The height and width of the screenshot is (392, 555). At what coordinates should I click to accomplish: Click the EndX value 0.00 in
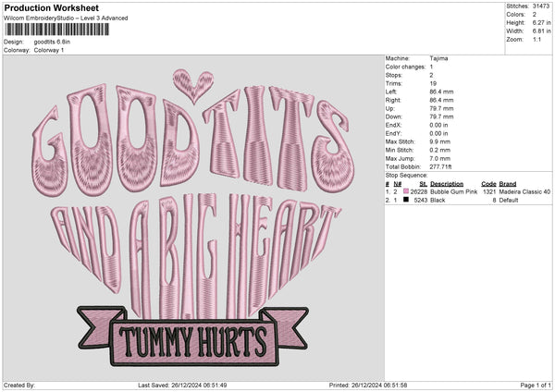(x=438, y=125)
